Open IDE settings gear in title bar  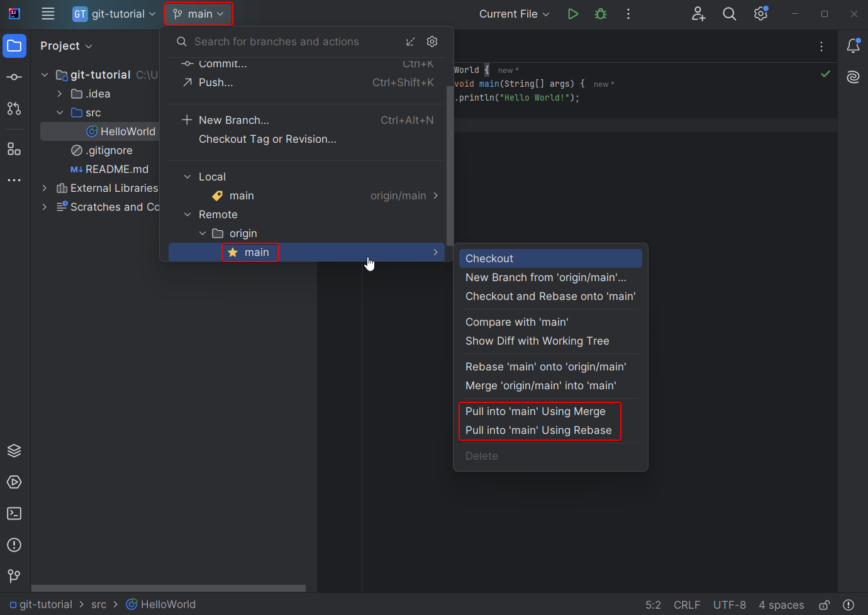click(x=760, y=14)
